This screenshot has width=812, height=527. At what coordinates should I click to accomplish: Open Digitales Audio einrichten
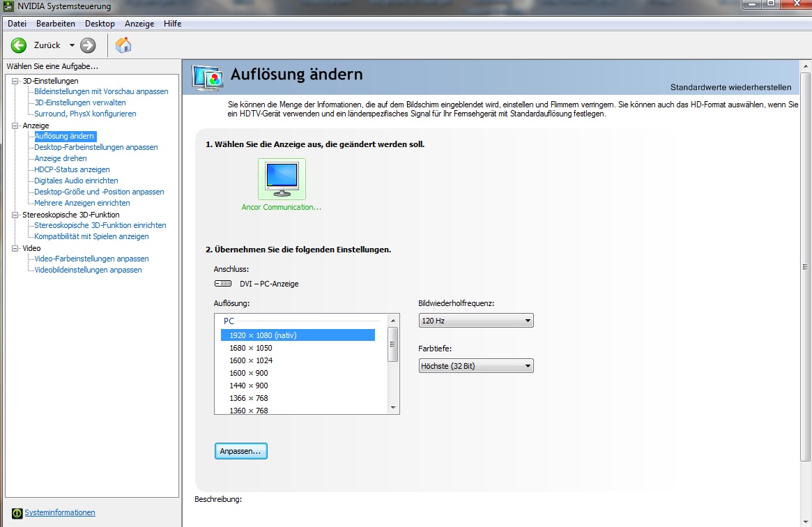76,181
